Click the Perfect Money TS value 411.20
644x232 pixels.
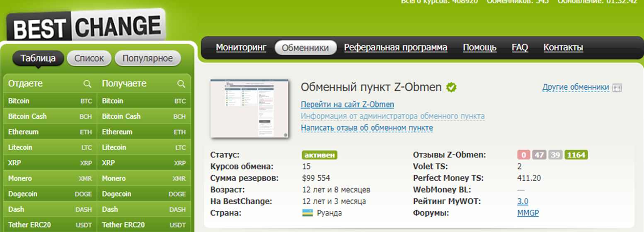click(x=529, y=179)
